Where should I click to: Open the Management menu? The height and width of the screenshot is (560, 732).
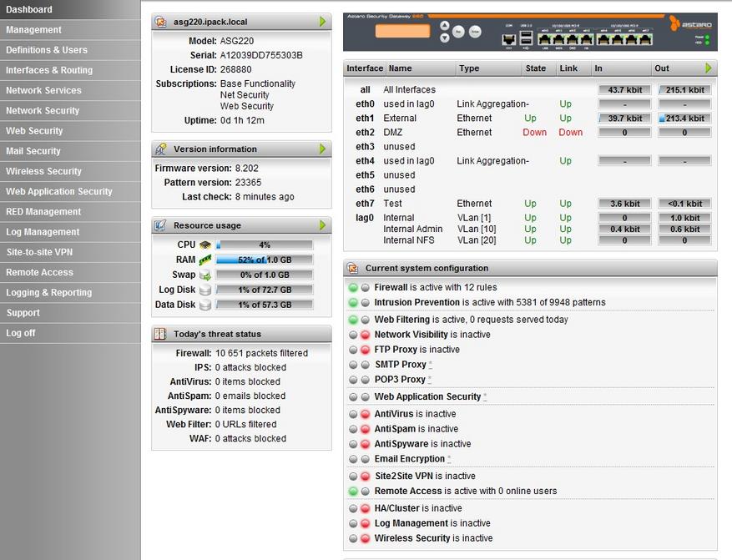70,30
